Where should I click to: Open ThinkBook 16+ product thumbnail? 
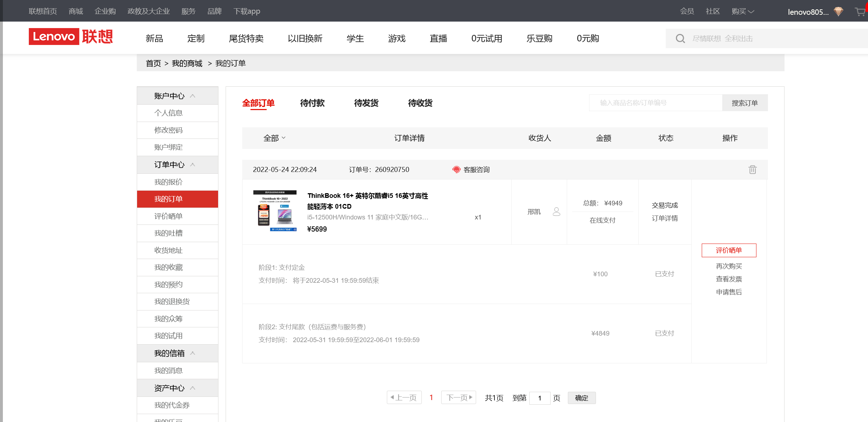coord(275,211)
